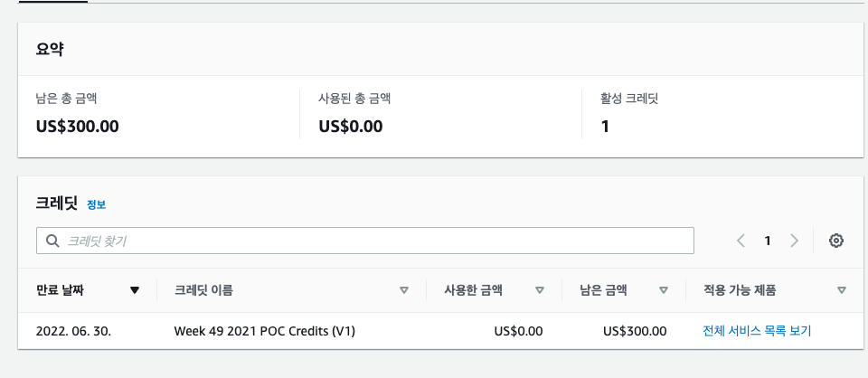Open the credits table settings gear
The height and width of the screenshot is (378, 868).
tap(836, 241)
